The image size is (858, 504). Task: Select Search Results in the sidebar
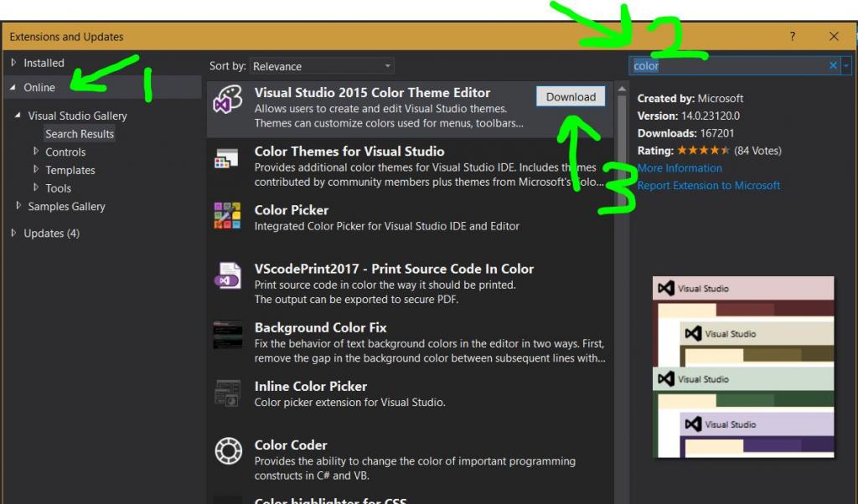click(x=80, y=134)
